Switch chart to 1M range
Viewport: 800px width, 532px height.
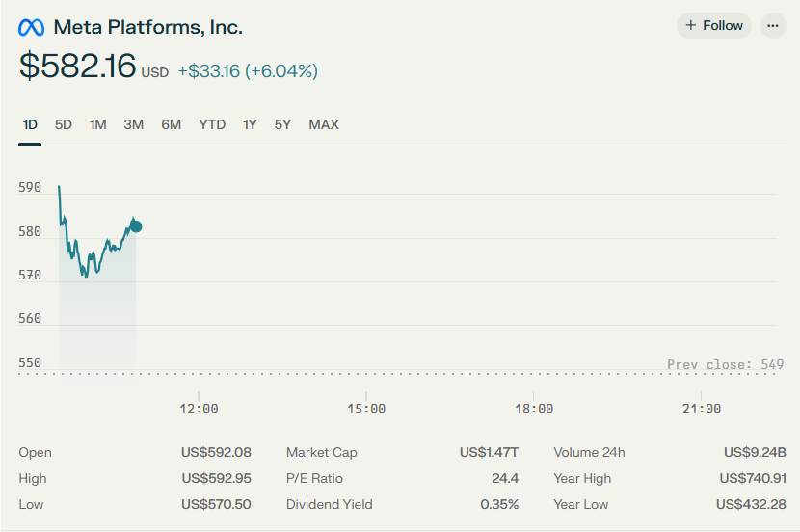(x=98, y=124)
